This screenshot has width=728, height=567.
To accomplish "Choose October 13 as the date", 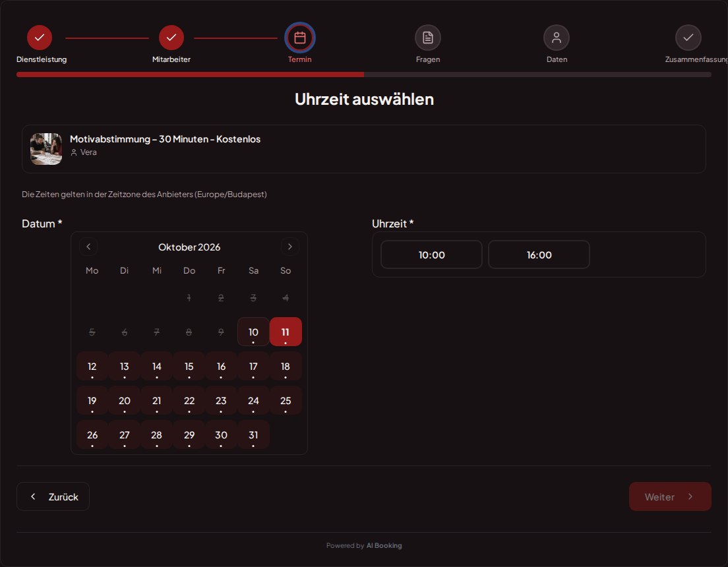I will pyautogui.click(x=125, y=367).
